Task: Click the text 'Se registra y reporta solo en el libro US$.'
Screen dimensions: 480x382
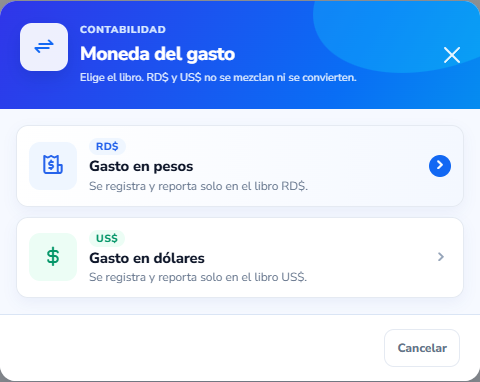Action: tap(198, 277)
